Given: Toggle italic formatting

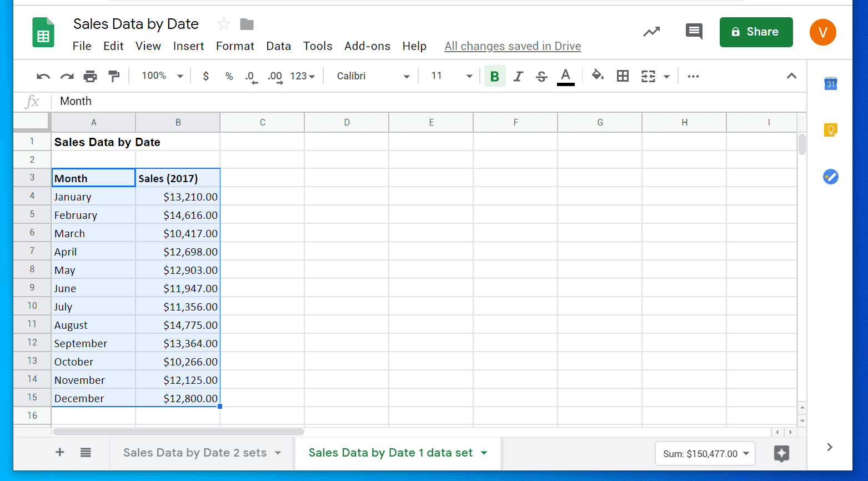Looking at the screenshot, I should [x=518, y=76].
